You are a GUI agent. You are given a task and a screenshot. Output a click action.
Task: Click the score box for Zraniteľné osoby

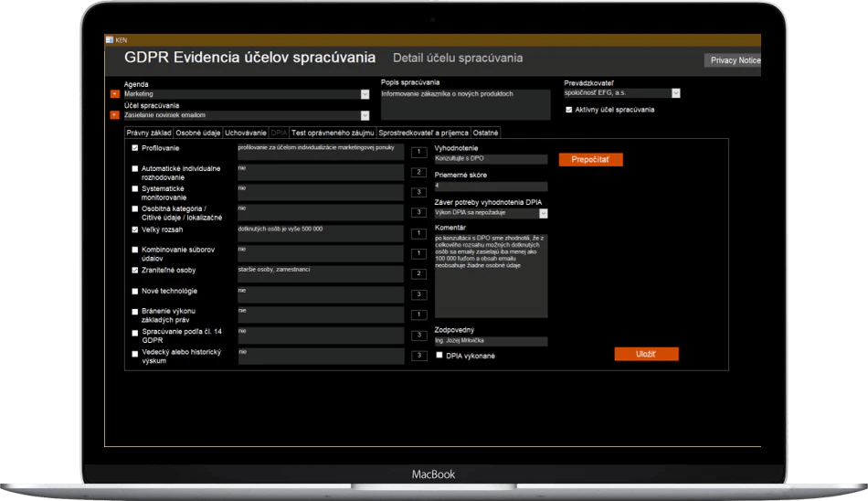(x=418, y=273)
